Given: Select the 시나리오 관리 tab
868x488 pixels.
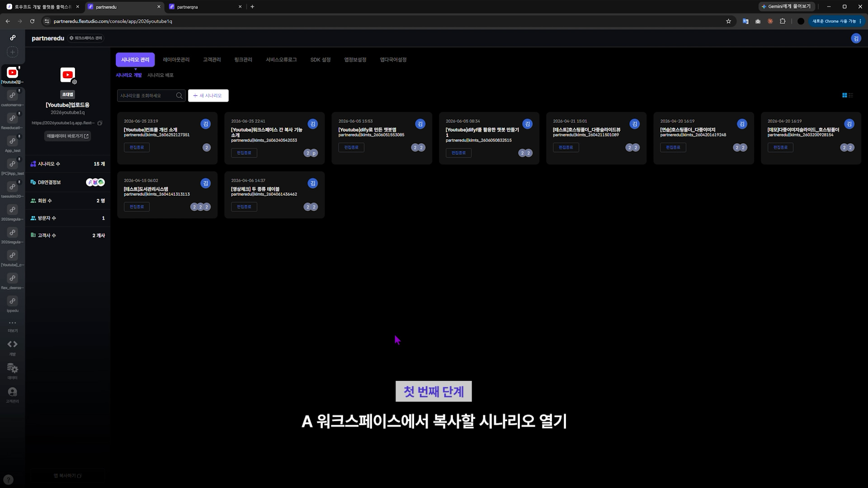Looking at the screenshot, I should coord(135,60).
